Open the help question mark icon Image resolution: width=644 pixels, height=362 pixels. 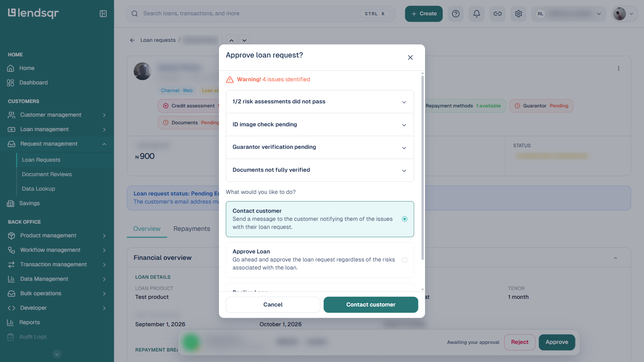click(456, 14)
